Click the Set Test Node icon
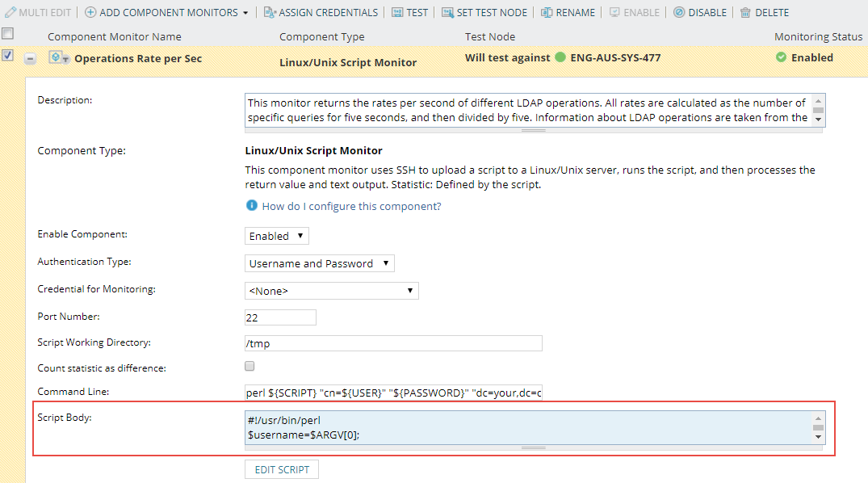868x483 pixels. pyautogui.click(x=447, y=13)
